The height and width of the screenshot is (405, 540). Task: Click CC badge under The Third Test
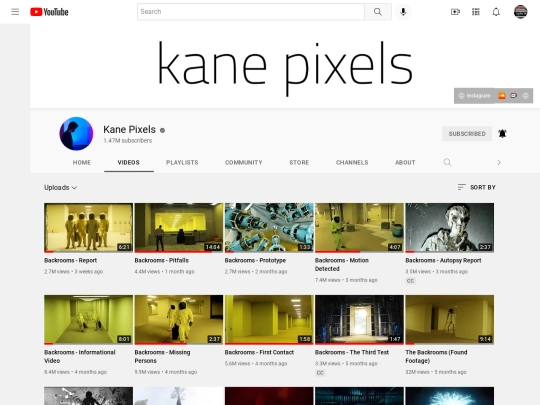320,373
